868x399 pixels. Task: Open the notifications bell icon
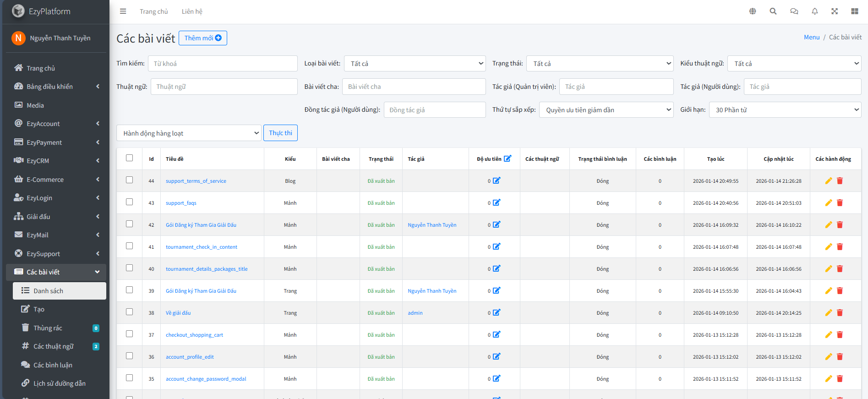click(x=814, y=11)
